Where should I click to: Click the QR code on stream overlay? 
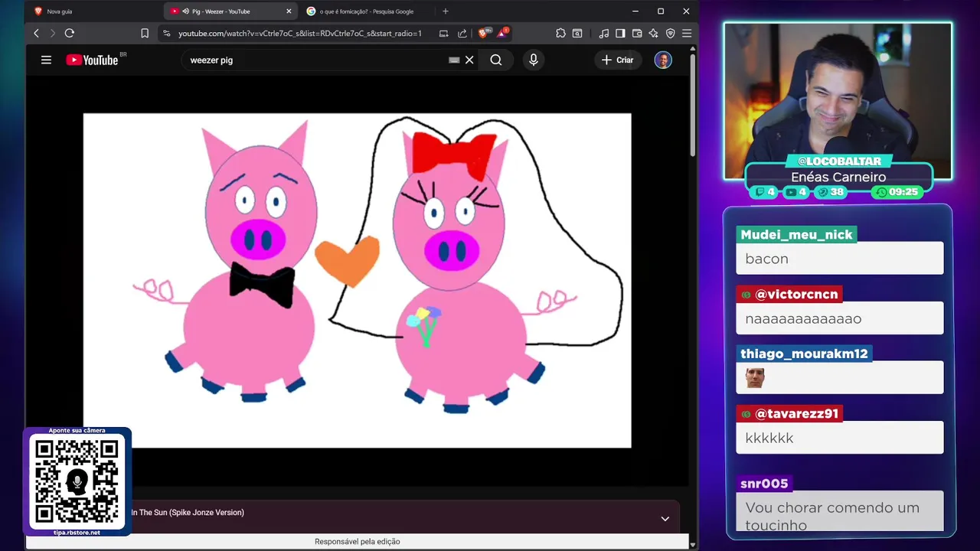coord(77,481)
